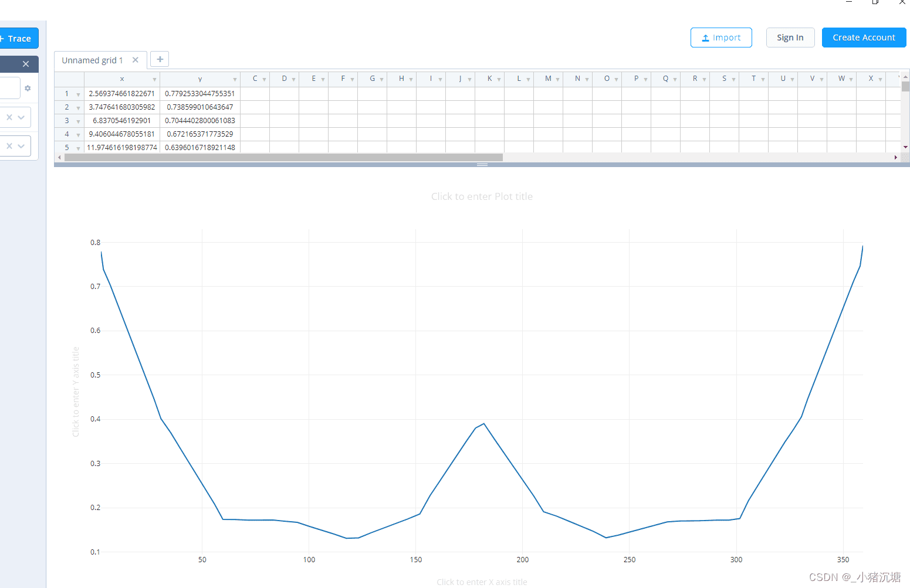
Task: Click the grid panel resize handle
Action: 482,165
